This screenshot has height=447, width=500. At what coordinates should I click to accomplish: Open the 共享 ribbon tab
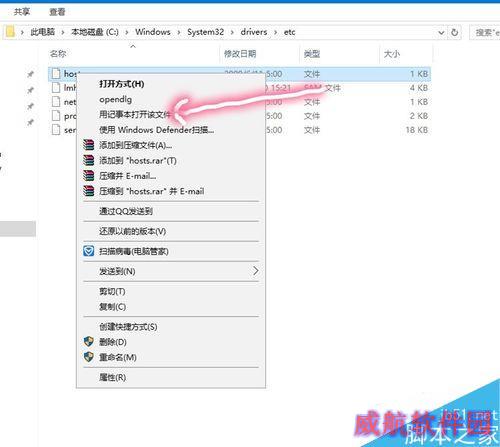(x=22, y=12)
